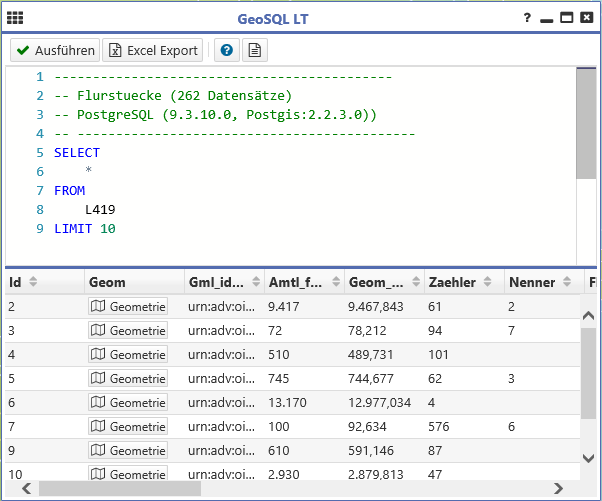Sort by the Geom_ column
Screen dimensions: 602x501
pyautogui.click(x=416, y=282)
